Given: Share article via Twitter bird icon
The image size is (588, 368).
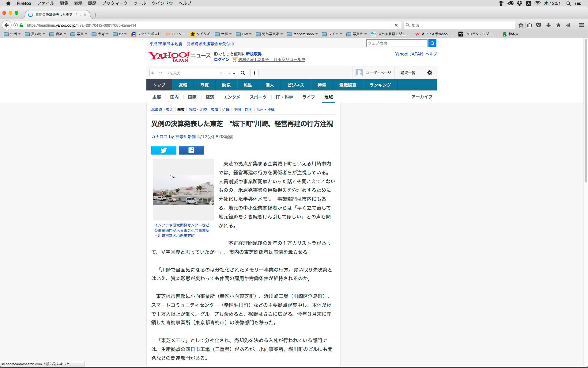Looking at the screenshot, I should coord(164,150).
